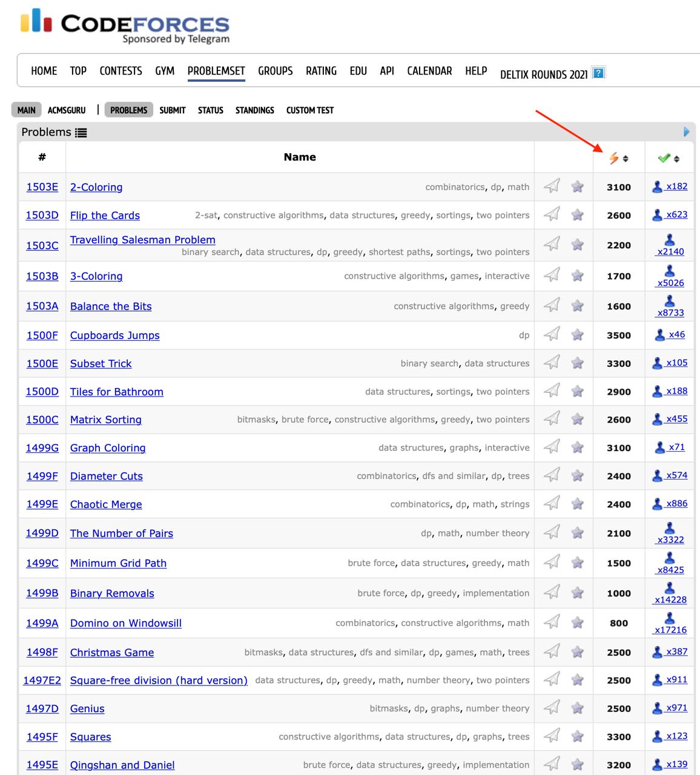Open the Qingshan and Daniel problem
This screenshot has width=700, height=775.
tap(122, 765)
